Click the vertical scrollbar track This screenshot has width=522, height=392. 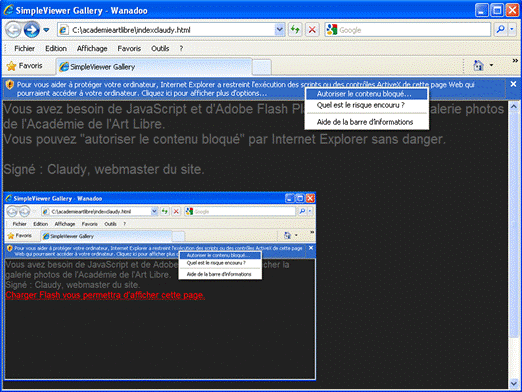[x=514, y=357]
